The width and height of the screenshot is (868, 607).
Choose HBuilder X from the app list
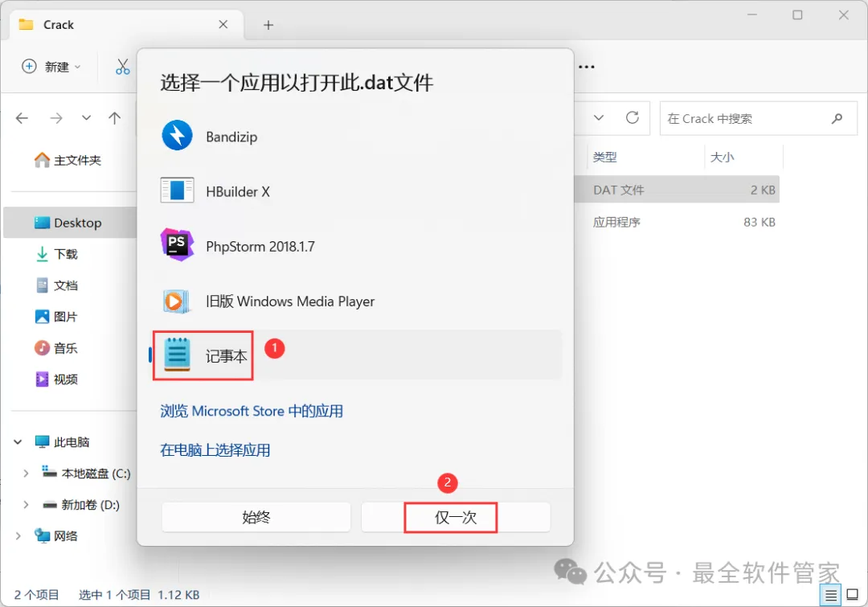[357, 191]
